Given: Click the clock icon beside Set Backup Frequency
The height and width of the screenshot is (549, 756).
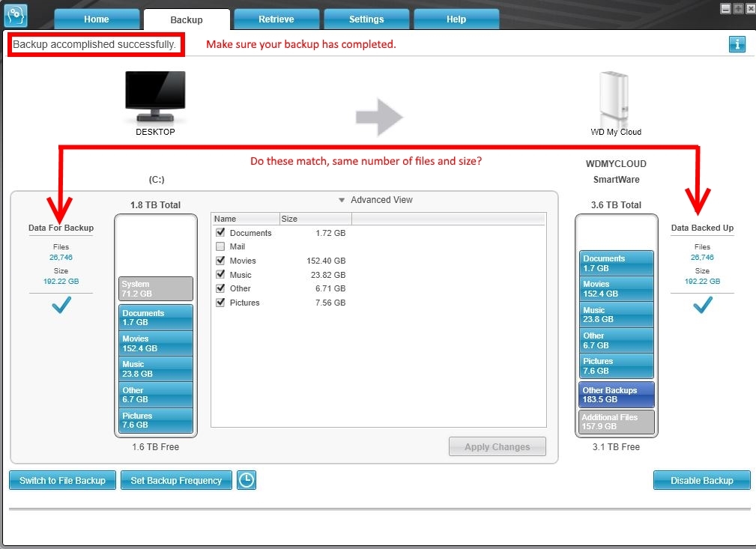Looking at the screenshot, I should 247,480.
